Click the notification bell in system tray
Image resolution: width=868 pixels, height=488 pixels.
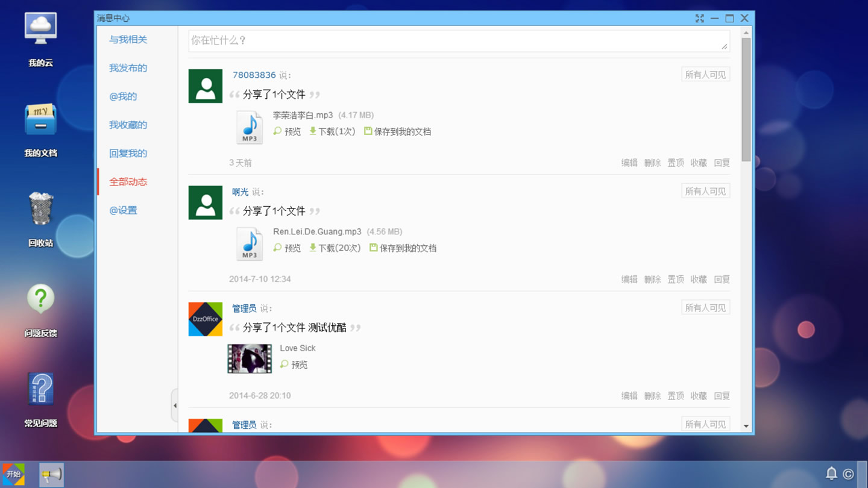pyautogui.click(x=831, y=474)
